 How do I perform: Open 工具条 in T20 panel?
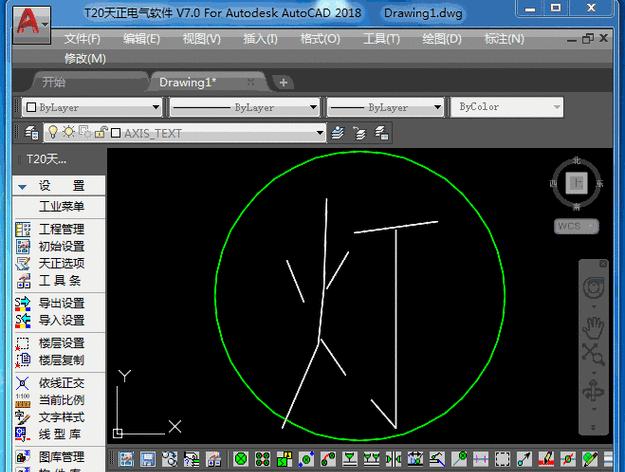coord(60,281)
